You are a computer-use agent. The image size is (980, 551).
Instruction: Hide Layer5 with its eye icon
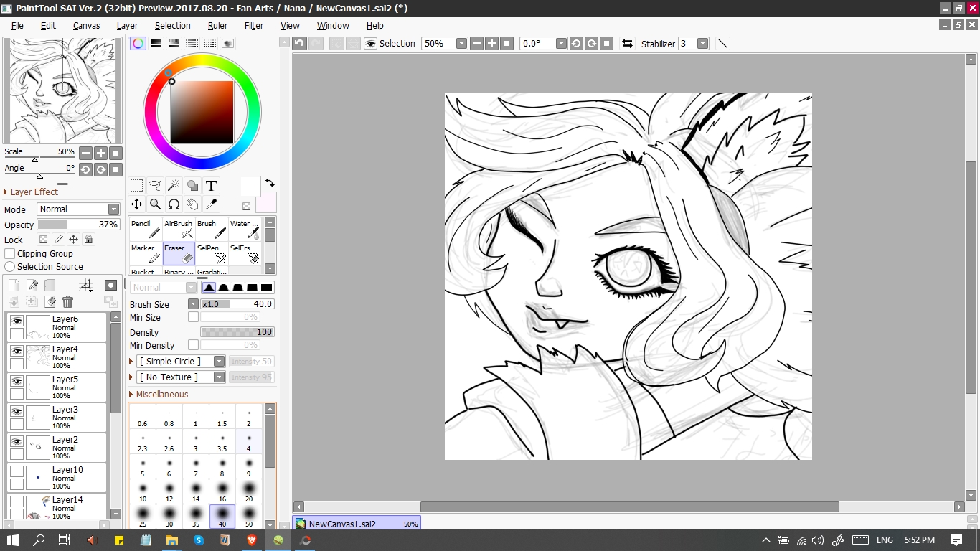17,381
